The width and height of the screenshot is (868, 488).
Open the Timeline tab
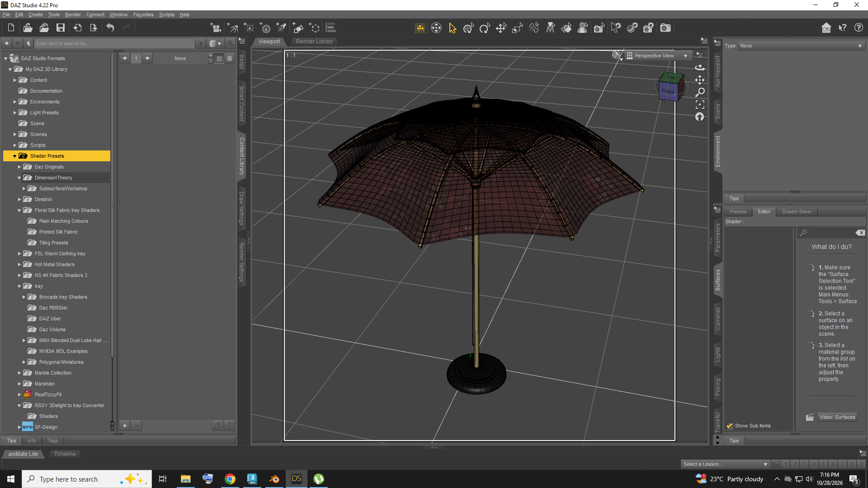coord(65,454)
